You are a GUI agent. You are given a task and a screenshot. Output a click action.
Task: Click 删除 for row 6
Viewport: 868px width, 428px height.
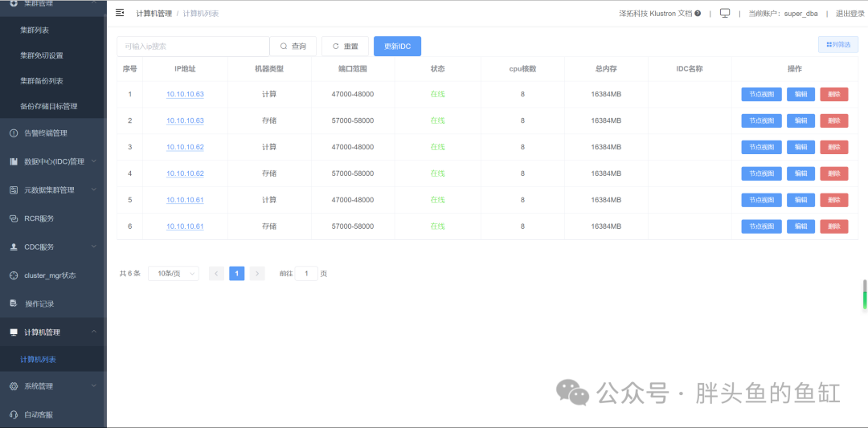[x=833, y=226]
